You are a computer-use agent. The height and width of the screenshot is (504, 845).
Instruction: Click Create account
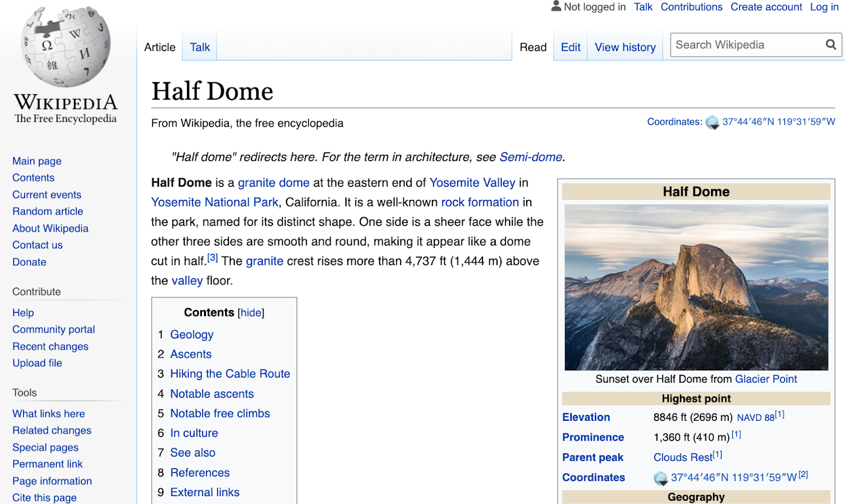pos(766,7)
